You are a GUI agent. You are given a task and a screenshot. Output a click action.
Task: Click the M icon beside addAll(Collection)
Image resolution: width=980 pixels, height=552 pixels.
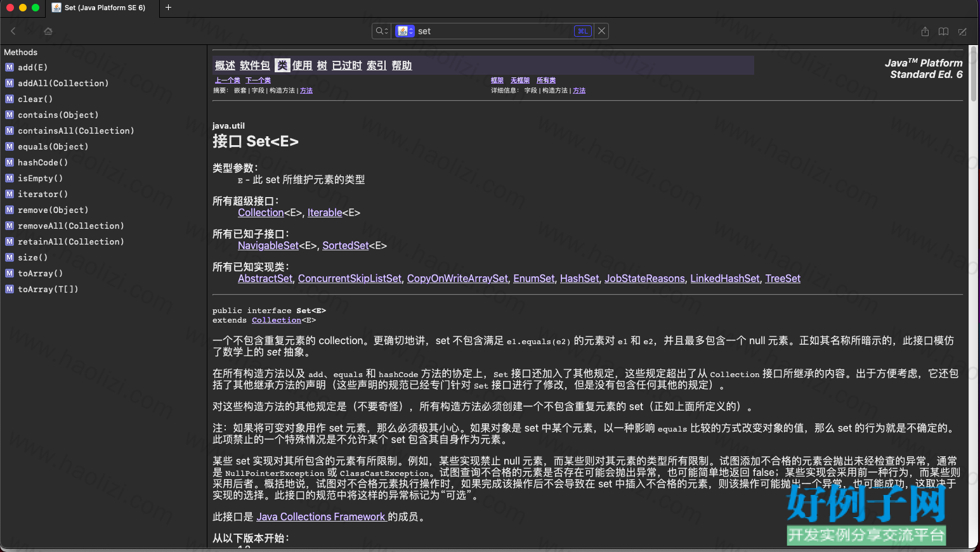point(10,83)
